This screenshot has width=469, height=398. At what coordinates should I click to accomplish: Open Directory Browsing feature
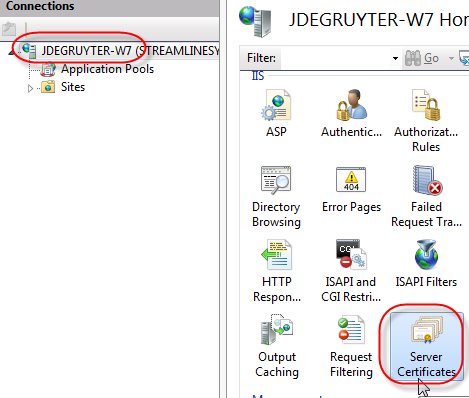[276, 197]
